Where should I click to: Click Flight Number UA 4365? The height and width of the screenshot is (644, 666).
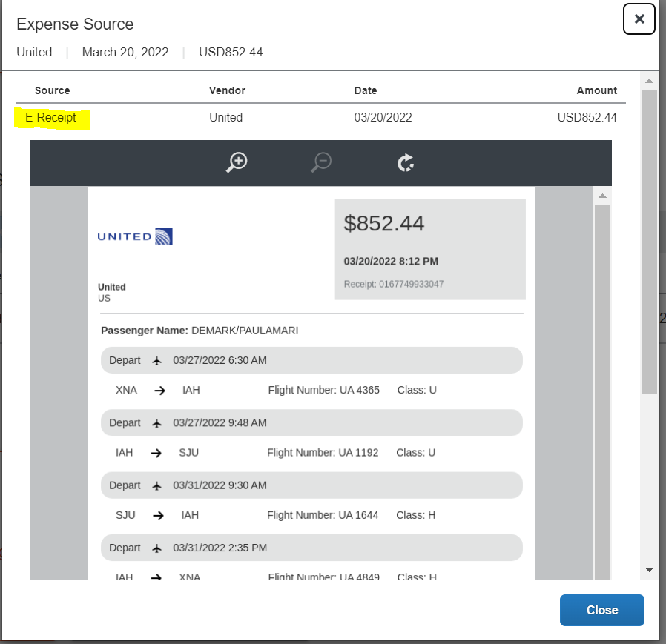point(323,390)
